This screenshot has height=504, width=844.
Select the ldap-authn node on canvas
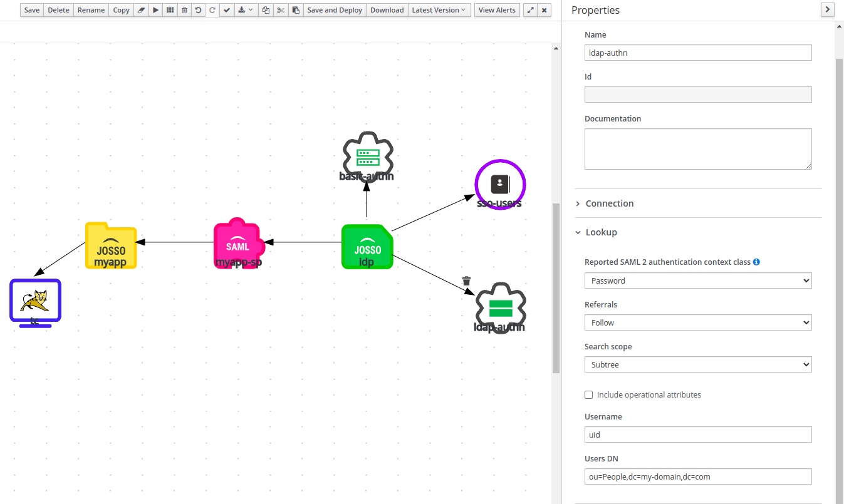(500, 308)
